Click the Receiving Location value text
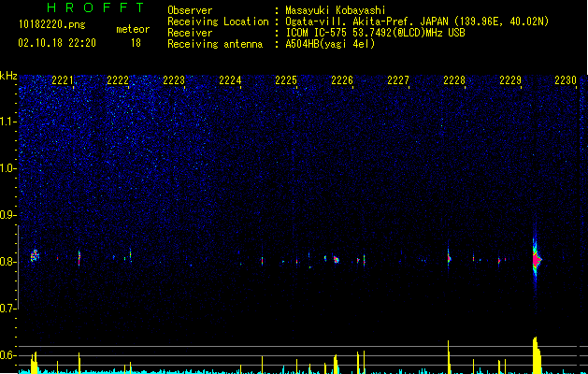Image resolution: width=588 pixels, height=374 pixels. point(417,22)
